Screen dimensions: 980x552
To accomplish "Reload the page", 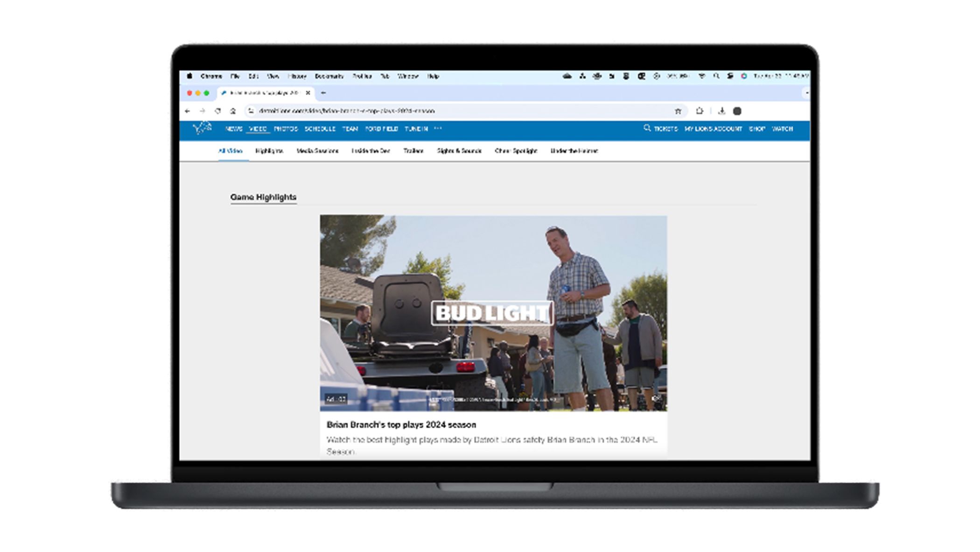I will pyautogui.click(x=218, y=111).
